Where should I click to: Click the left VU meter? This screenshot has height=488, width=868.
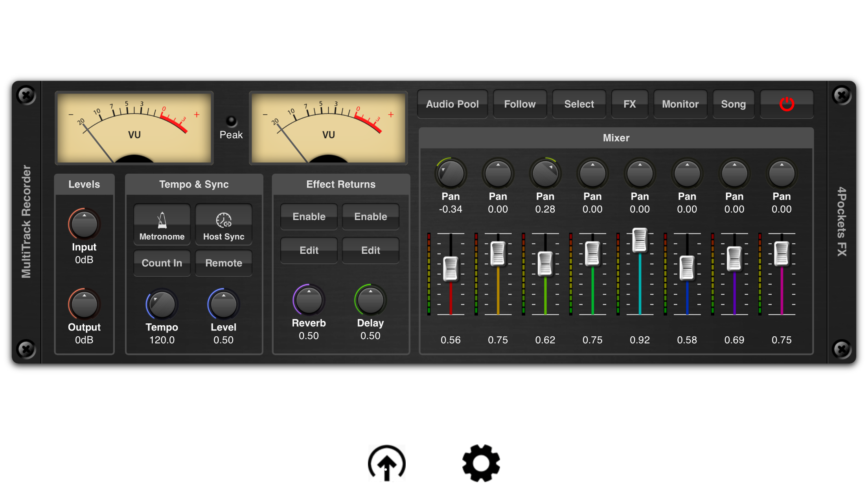point(134,128)
